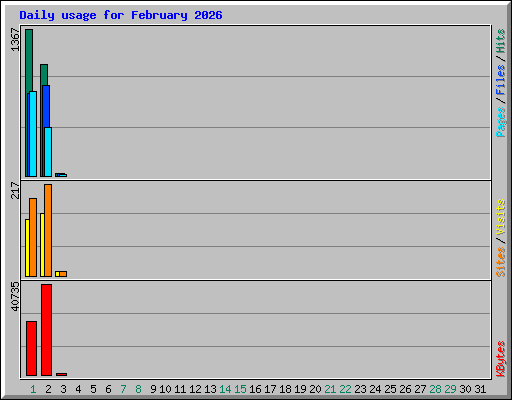Screen dimensions: 512x400
Task: Click green day label 21 on the x-axis
Action: (330, 389)
